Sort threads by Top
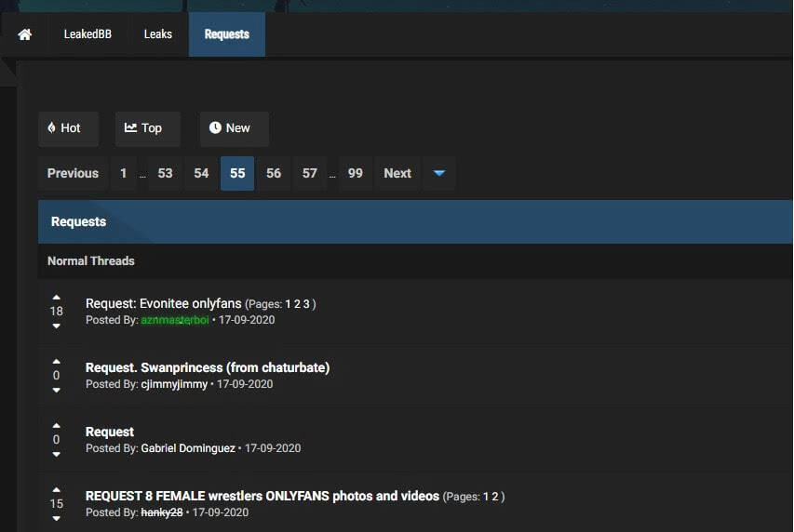The image size is (794, 532). [147, 128]
